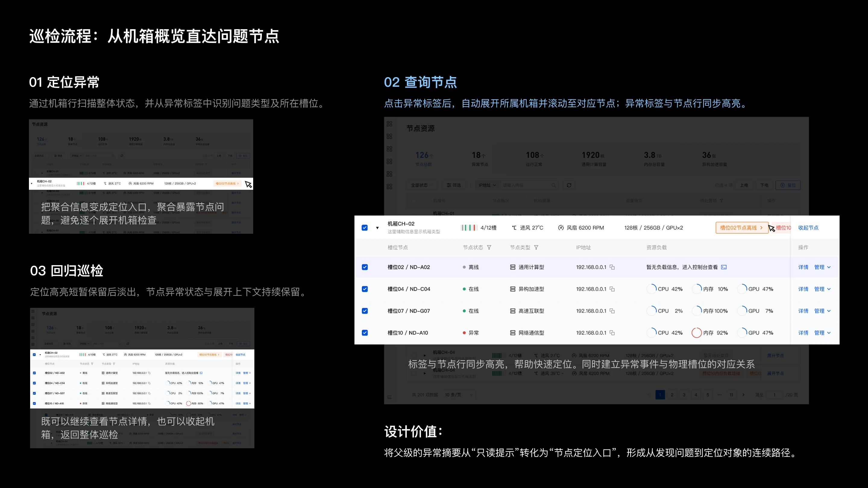The height and width of the screenshot is (488, 868).
Task: Open the 管理 dropdown for 槽位07 / ND-G07
Action: 822,311
